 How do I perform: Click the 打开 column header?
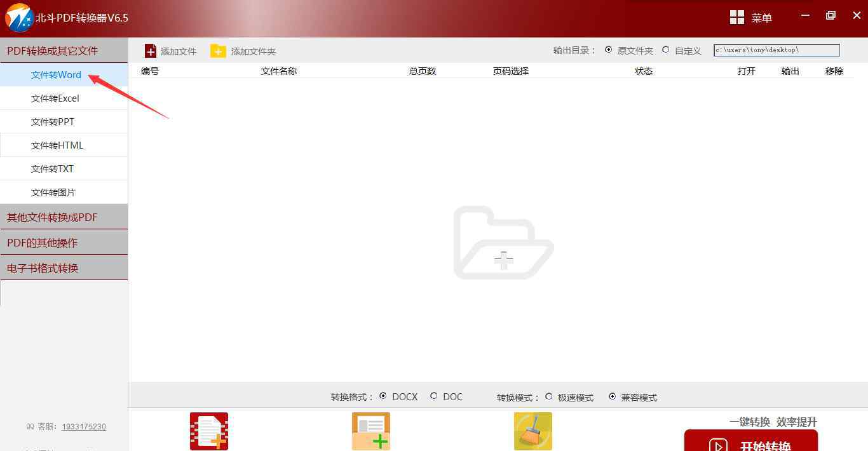click(747, 71)
